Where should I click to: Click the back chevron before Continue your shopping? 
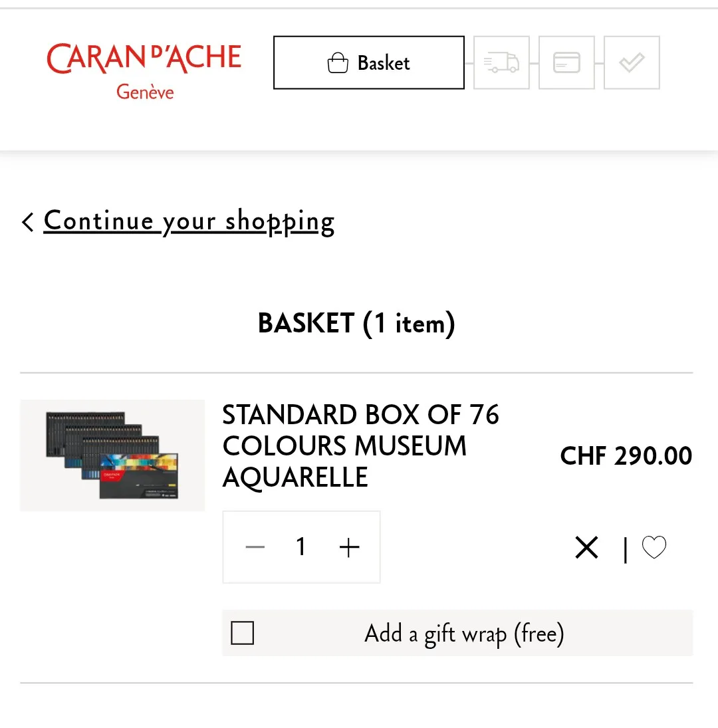point(27,221)
